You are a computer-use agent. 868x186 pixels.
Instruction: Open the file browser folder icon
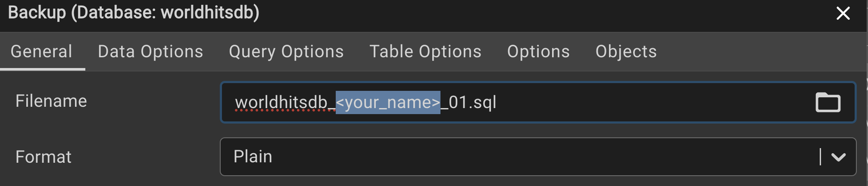(827, 102)
